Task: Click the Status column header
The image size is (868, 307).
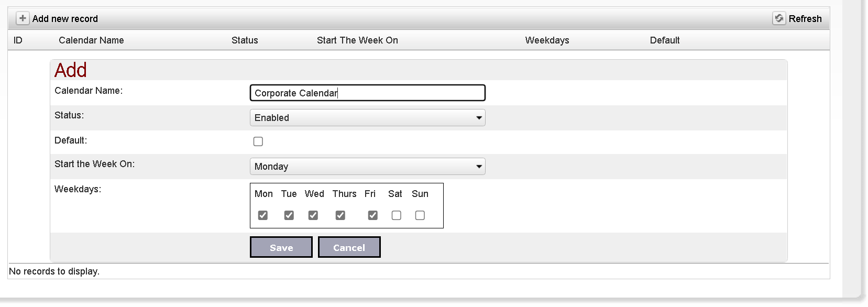Action: point(245,40)
